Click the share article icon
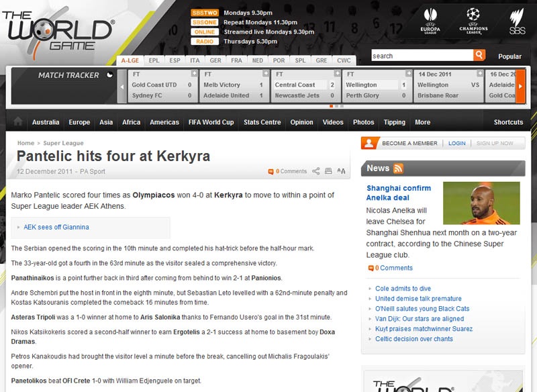The width and height of the screenshot is (537, 392). [x=315, y=171]
